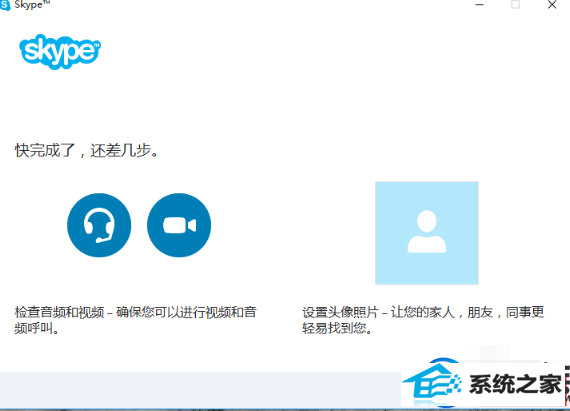
Task: Click the Skype cloud logo
Action: [x=60, y=52]
